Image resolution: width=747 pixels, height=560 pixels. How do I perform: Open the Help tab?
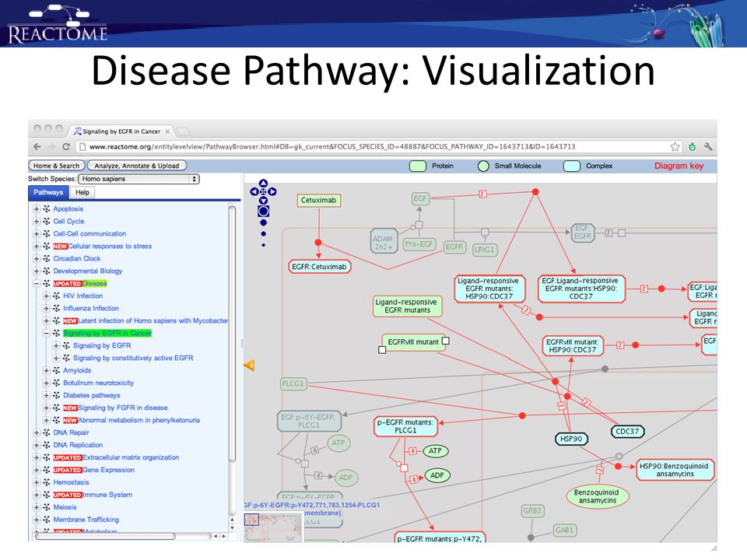click(x=82, y=192)
